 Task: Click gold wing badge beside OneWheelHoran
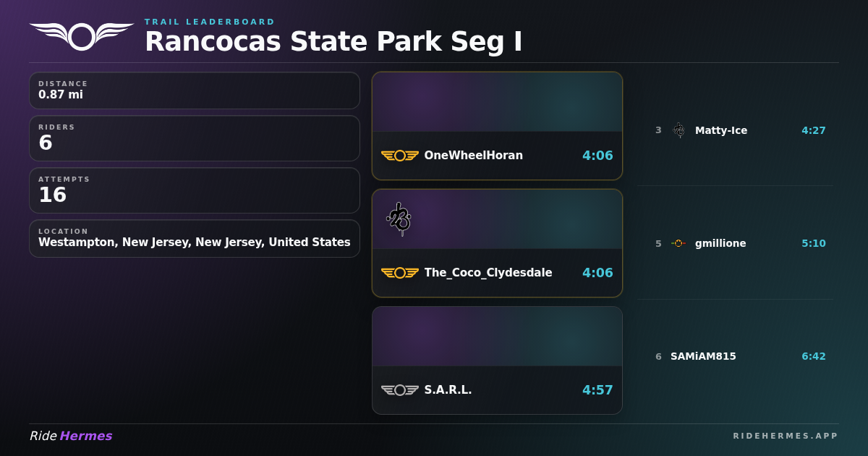tap(400, 156)
